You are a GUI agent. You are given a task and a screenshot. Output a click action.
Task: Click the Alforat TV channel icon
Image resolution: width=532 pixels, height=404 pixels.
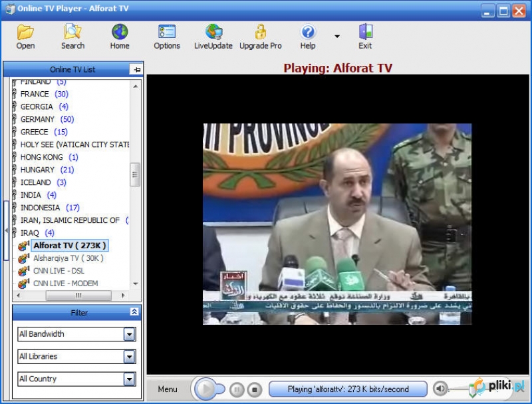pos(23,245)
